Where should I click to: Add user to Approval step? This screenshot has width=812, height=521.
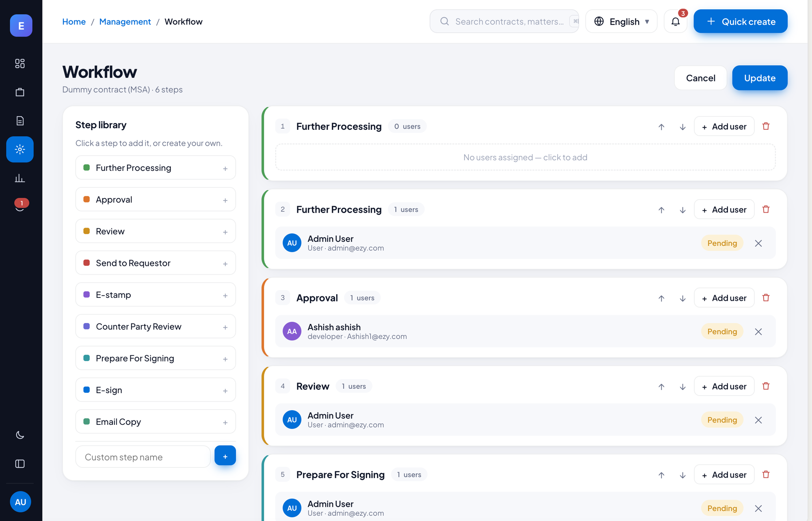724,298
